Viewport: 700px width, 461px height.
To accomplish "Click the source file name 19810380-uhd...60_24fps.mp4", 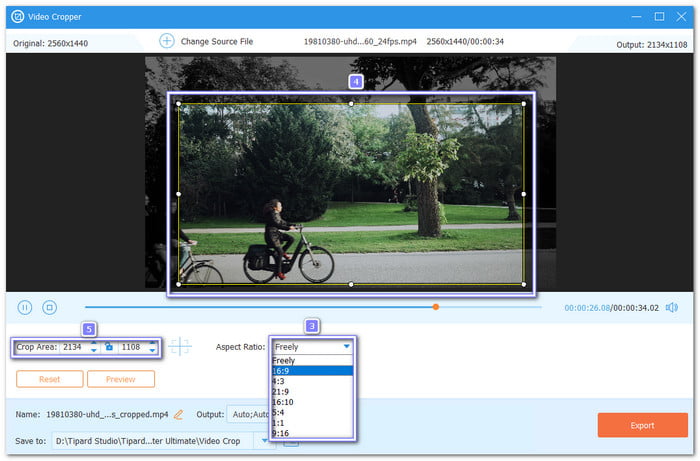I will (x=360, y=42).
